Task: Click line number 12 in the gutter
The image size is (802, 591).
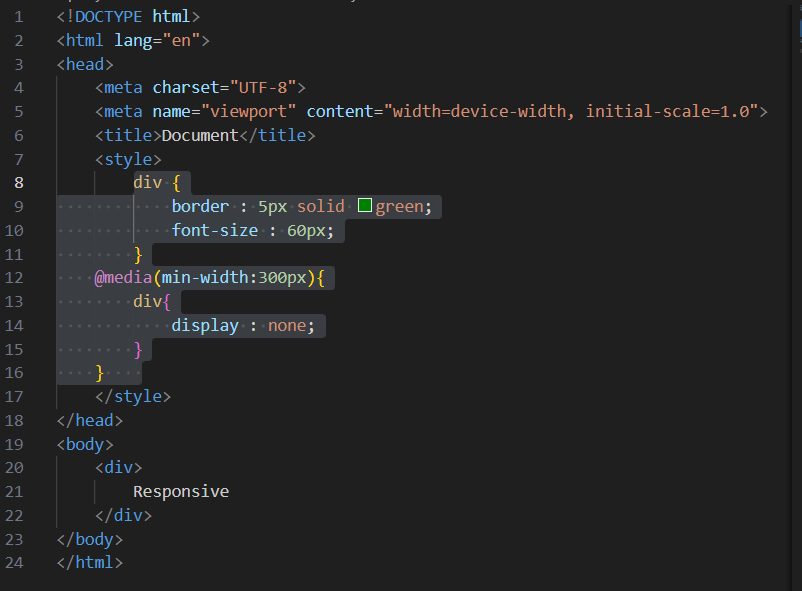Action: pyautogui.click(x=15, y=277)
